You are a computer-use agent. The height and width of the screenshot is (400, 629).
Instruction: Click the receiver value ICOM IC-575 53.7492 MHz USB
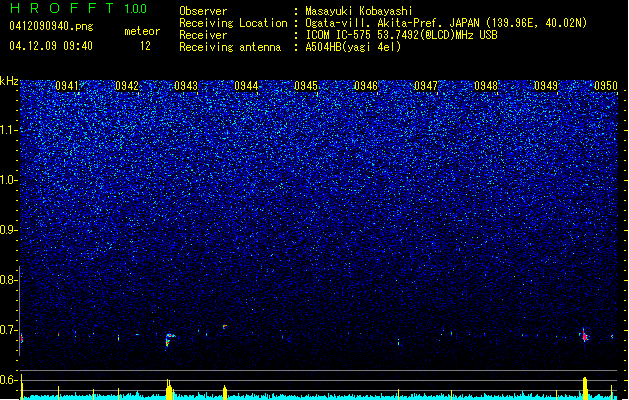(401, 35)
